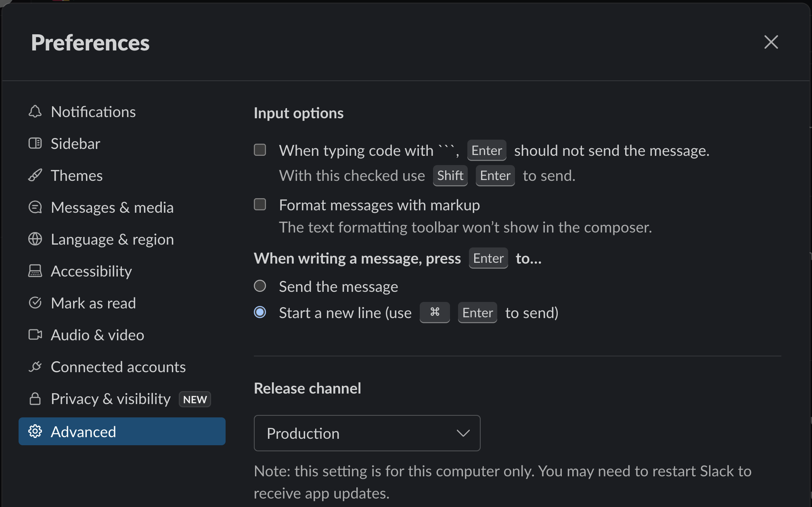Click the Mark as read checkmark icon
This screenshot has width=812, height=507.
click(35, 303)
